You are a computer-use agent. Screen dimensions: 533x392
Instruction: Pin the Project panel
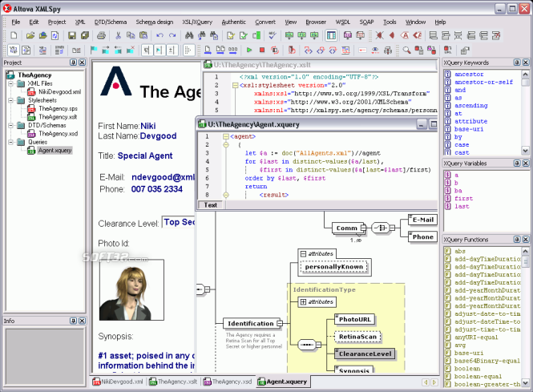click(73, 63)
